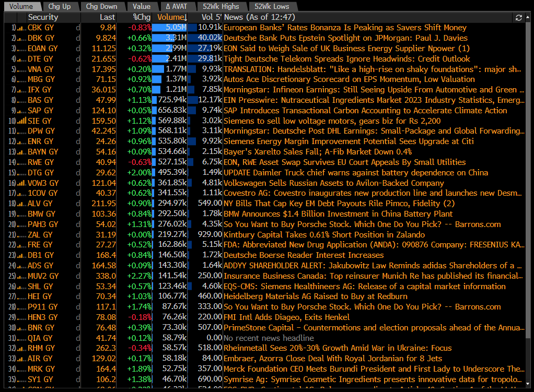
Task: Switch to the Volume tab
Action: click(x=21, y=6)
